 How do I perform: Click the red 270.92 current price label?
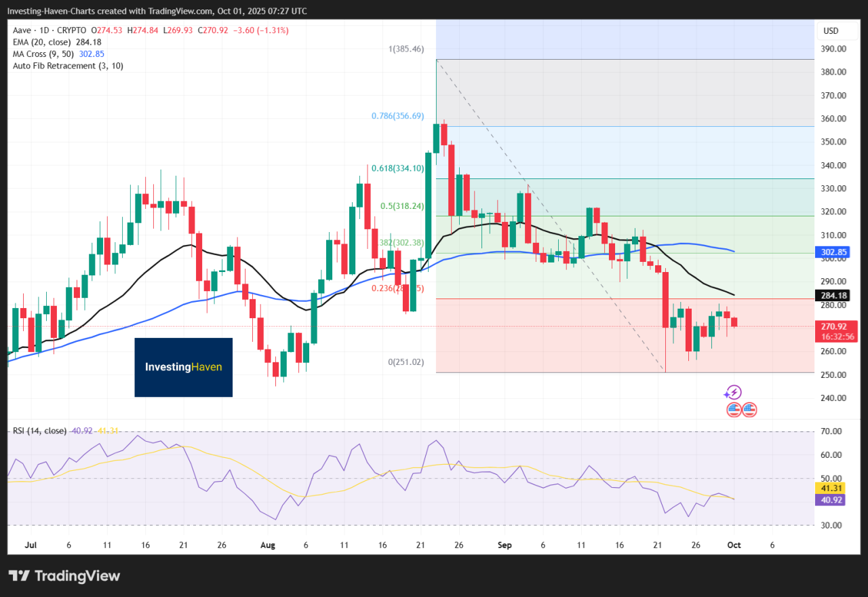[x=835, y=326]
